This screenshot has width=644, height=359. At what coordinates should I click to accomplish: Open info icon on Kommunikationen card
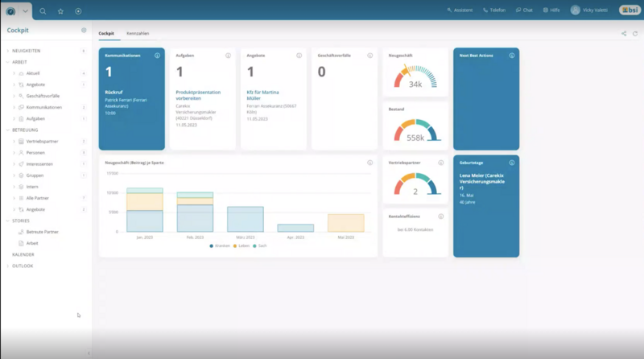[x=157, y=56]
